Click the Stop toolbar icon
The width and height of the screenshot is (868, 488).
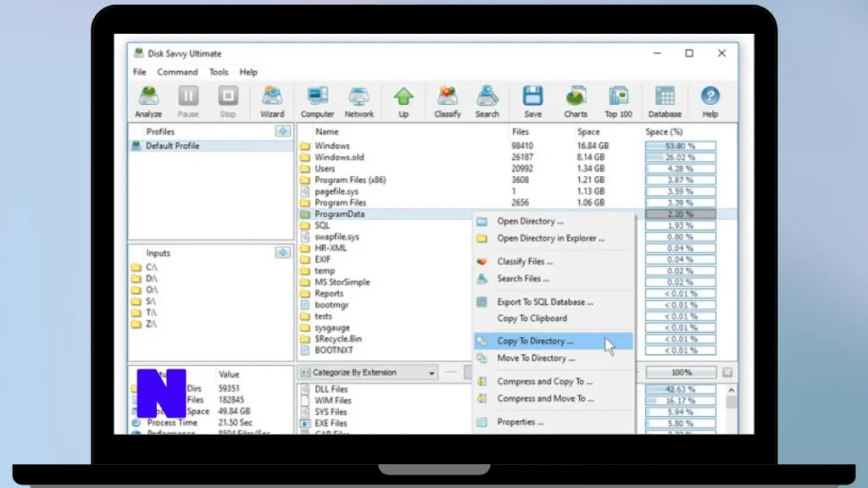pyautogui.click(x=227, y=102)
